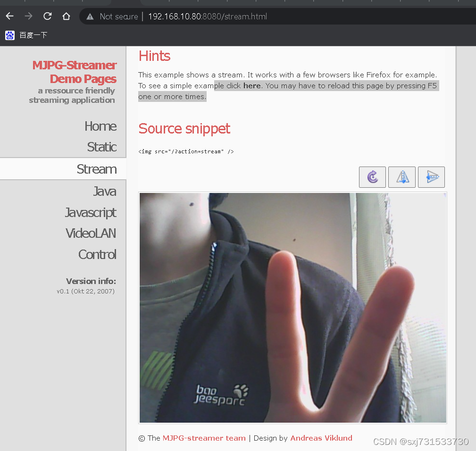Open the VideoLAN sidebar entry

tap(91, 233)
